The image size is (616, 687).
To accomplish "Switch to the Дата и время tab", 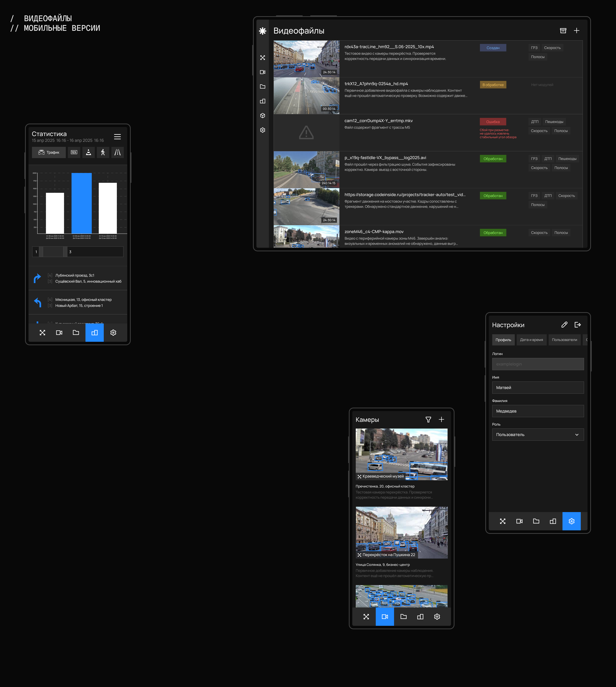I will [x=531, y=340].
